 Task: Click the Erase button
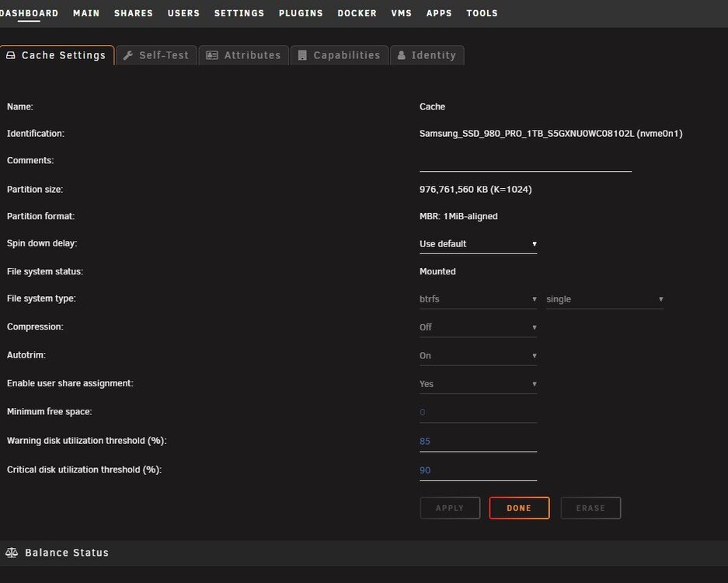590,508
